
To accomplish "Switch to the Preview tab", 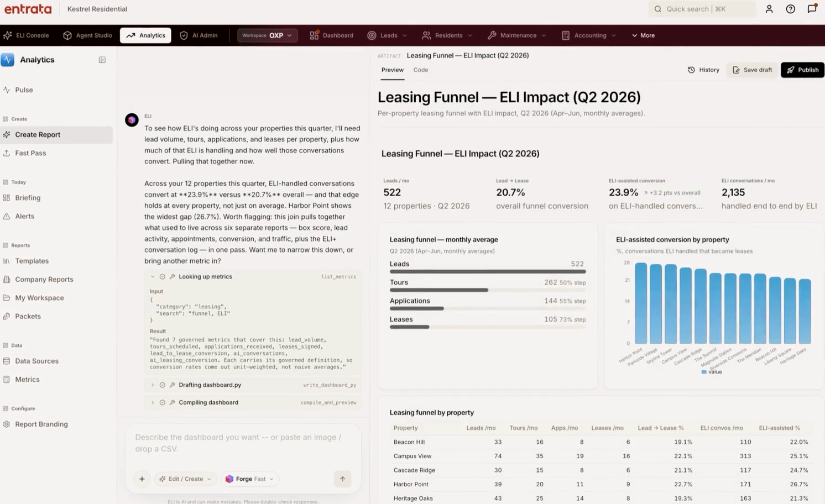I will click(392, 70).
